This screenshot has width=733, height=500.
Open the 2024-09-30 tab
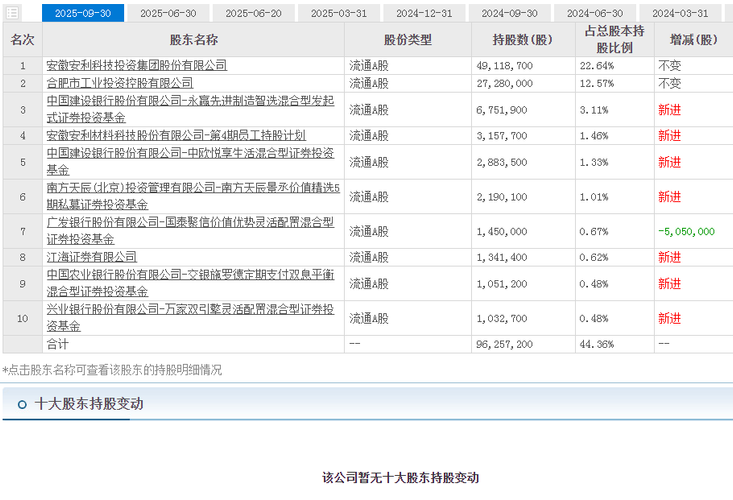click(x=510, y=13)
